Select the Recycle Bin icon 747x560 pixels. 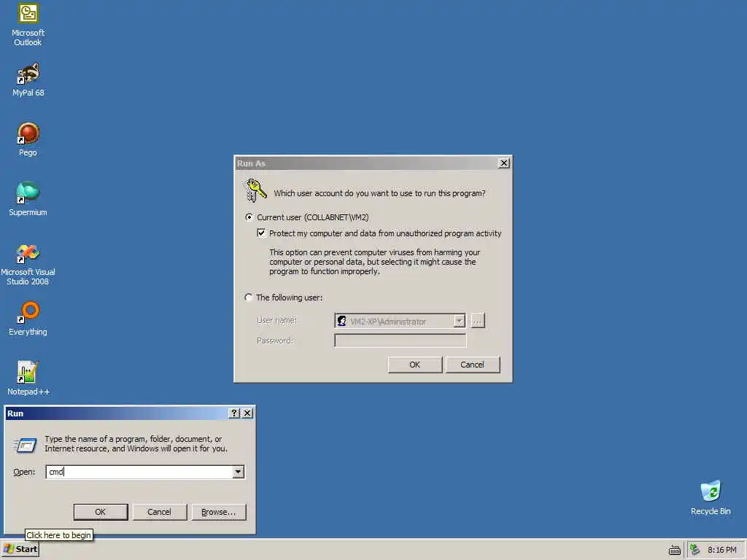click(x=711, y=497)
